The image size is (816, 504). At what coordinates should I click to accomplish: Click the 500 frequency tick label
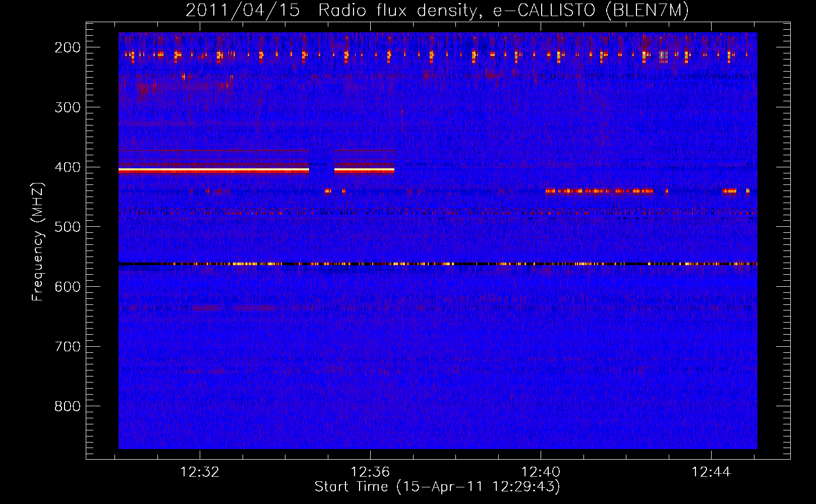68,227
